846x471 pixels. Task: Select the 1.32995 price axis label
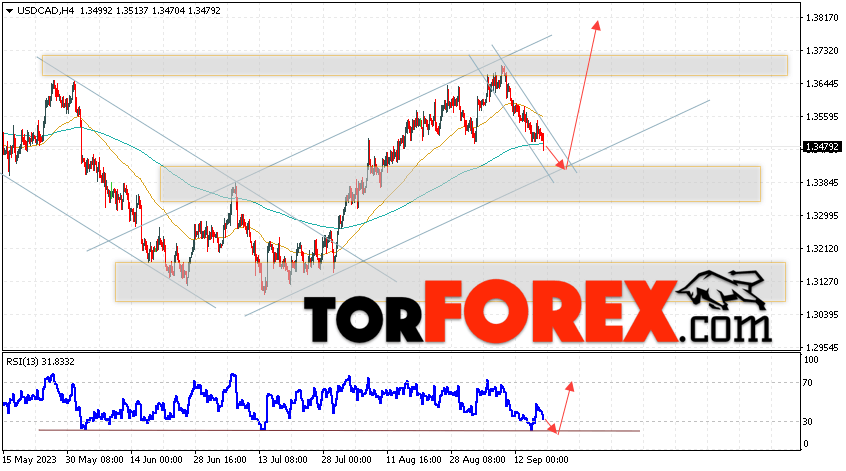822,216
